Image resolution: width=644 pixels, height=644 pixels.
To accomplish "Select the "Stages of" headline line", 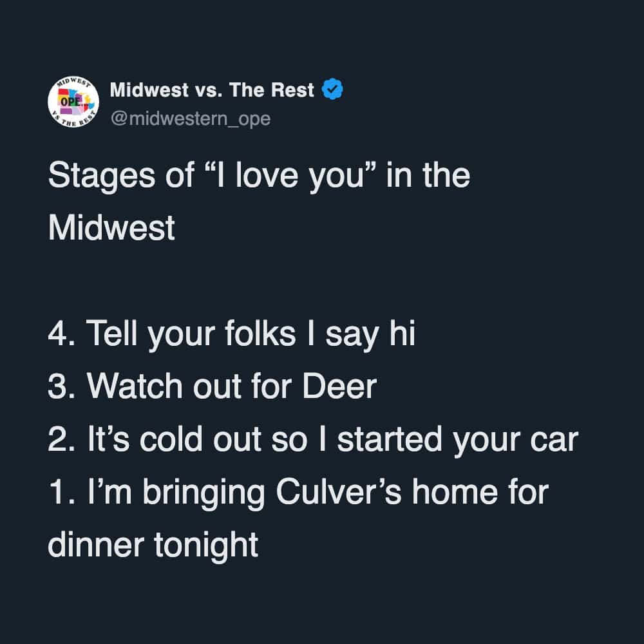I will [258, 176].
